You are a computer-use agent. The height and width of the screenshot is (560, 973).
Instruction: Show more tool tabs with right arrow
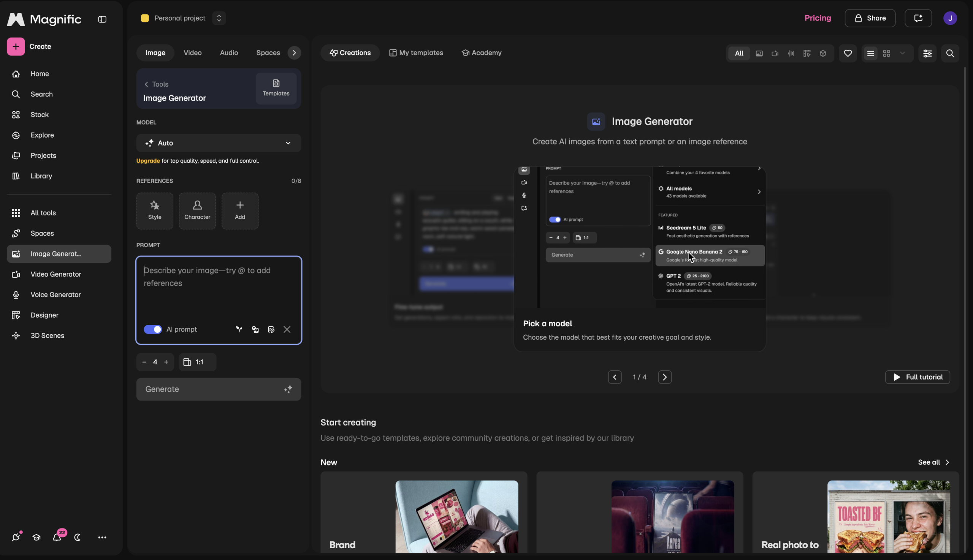294,53
